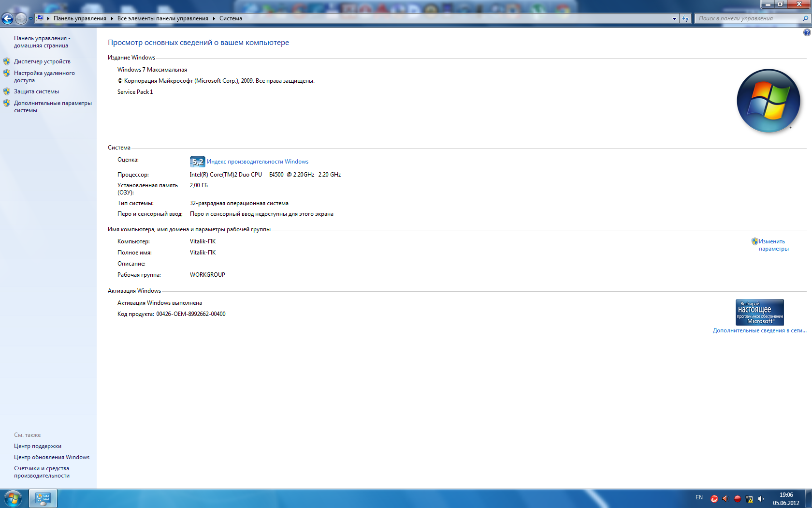Click the 5,2 performance score badge
Image resolution: width=812 pixels, height=508 pixels.
point(197,162)
